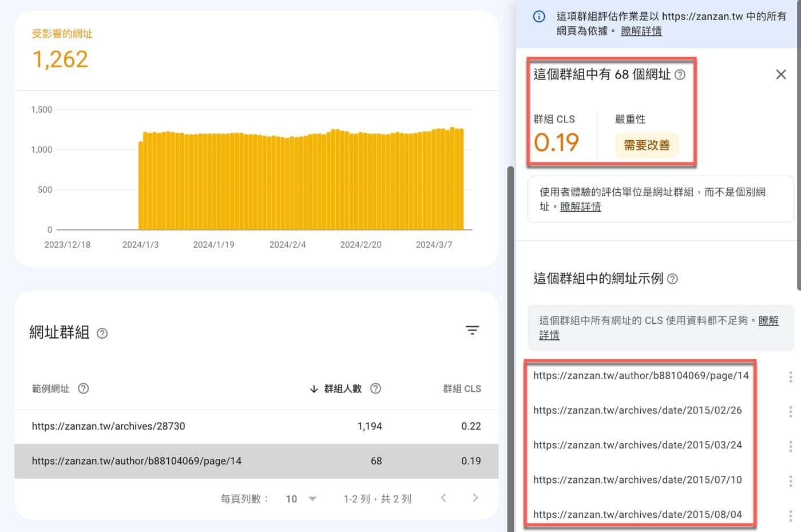Viewport: 801px width, 532px height.
Task: Click 瞭解詳情 link in the blue banner
Action: coord(641,31)
